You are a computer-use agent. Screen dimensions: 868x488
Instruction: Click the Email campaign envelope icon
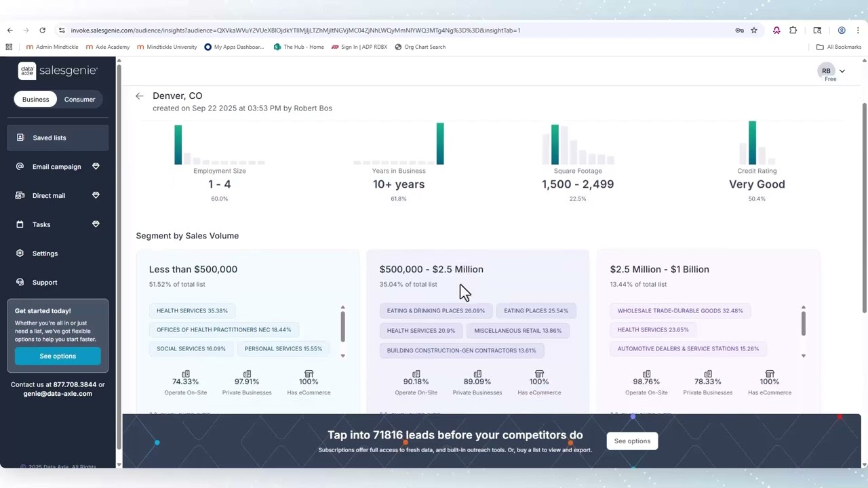(x=20, y=167)
